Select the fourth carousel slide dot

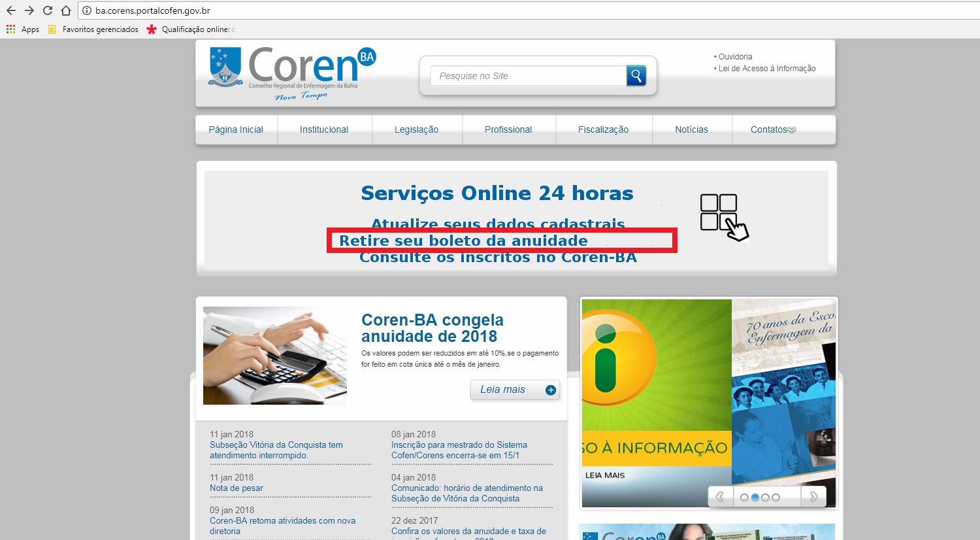[776, 498]
